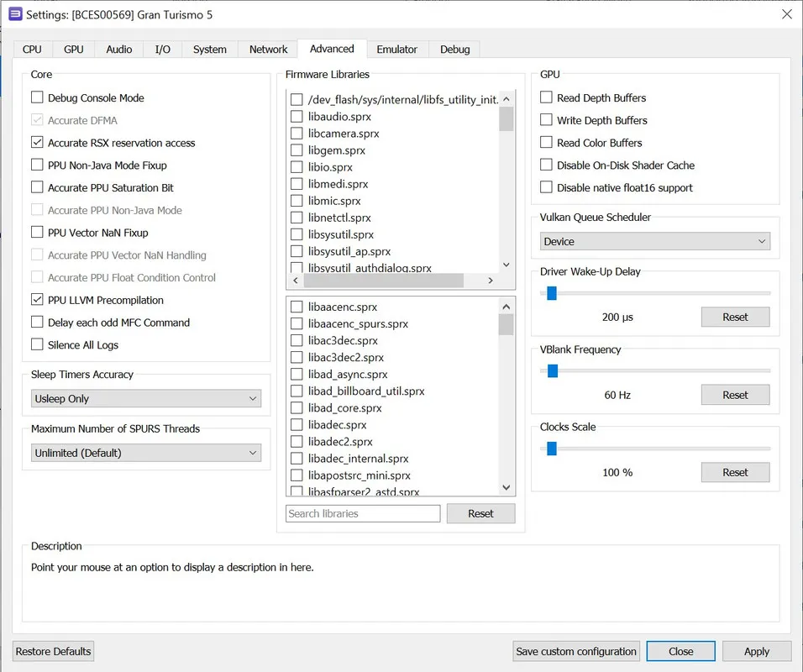Tick Disable On-Disk Shader Cache
The height and width of the screenshot is (672, 803).
coord(547,165)
